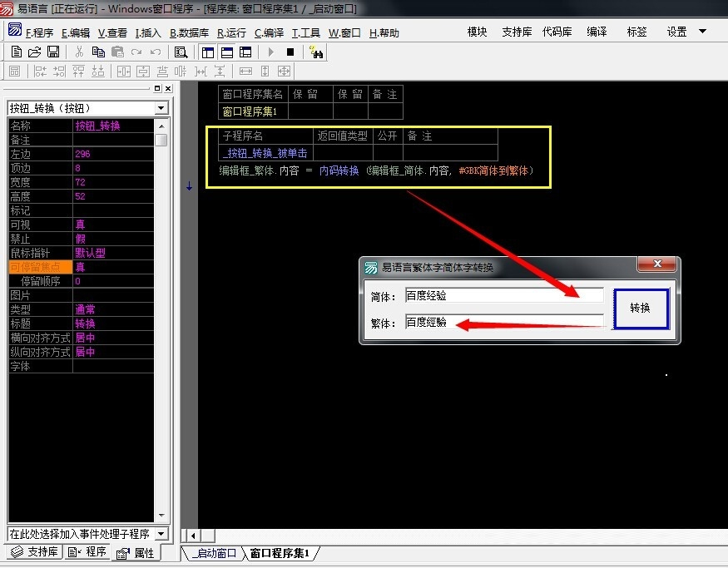Switch to the 属性 tab
728x568 pixels.
click(135, 553)
